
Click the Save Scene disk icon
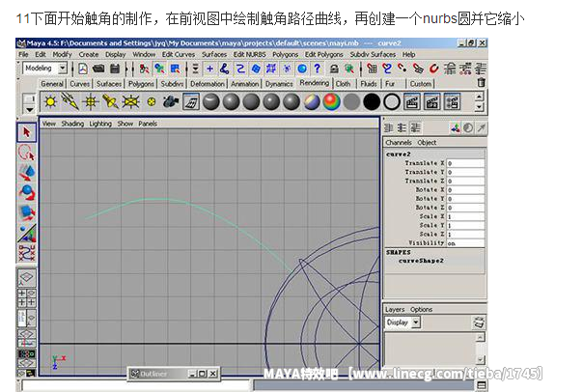point(115,69)
